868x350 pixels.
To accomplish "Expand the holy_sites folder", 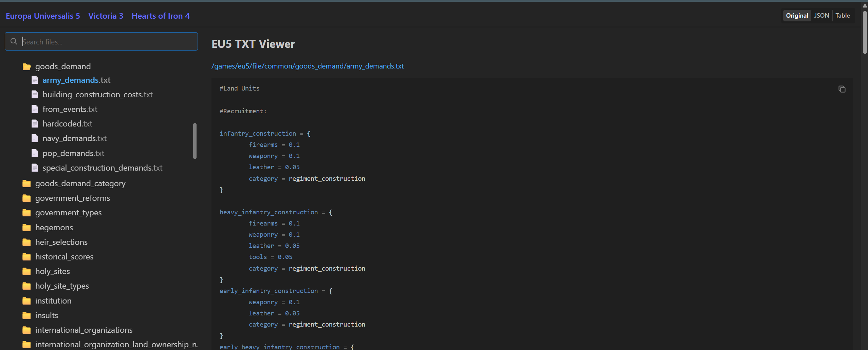I will coord(53,271).
